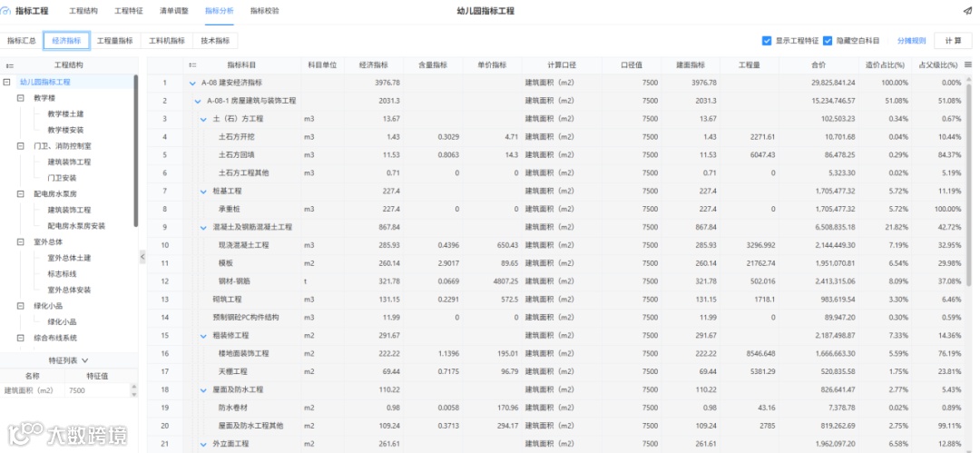Image resolution: width=980 pixels, height=453 pixels.
Task: Collapse the 屋面及防水工程 row
Action: coord(204,389)
